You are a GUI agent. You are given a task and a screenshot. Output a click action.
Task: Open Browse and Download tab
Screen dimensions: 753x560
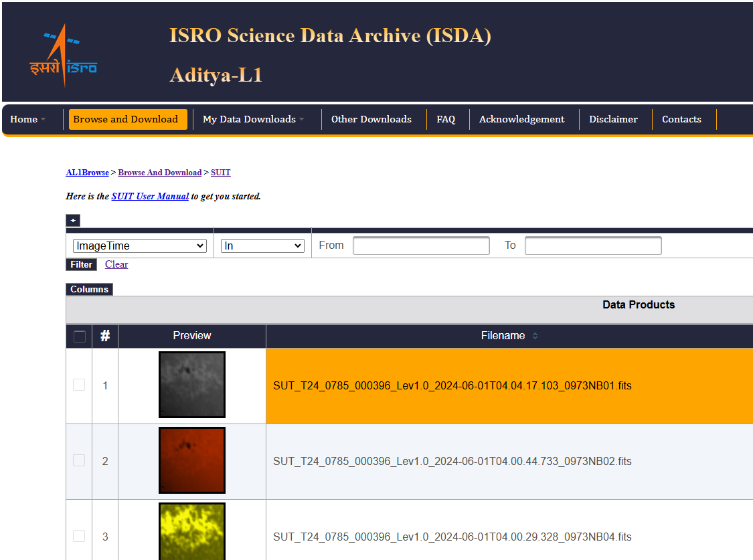[x=128, y=119]
